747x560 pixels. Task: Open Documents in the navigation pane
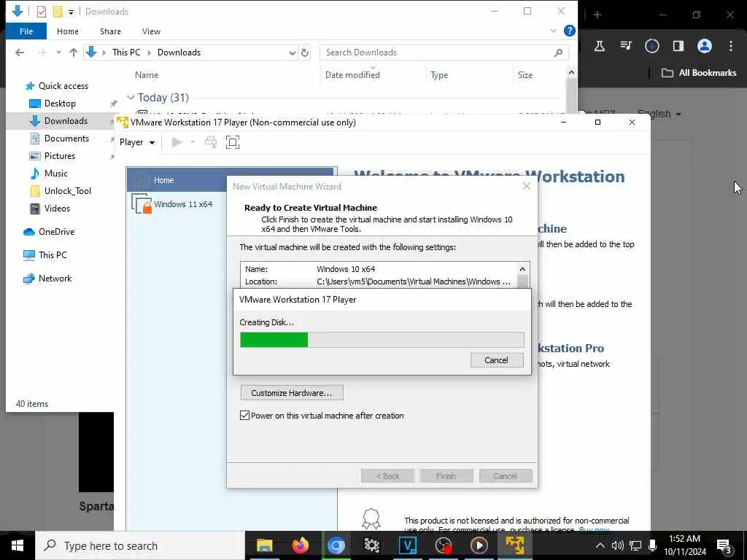(x=66, y=138)
